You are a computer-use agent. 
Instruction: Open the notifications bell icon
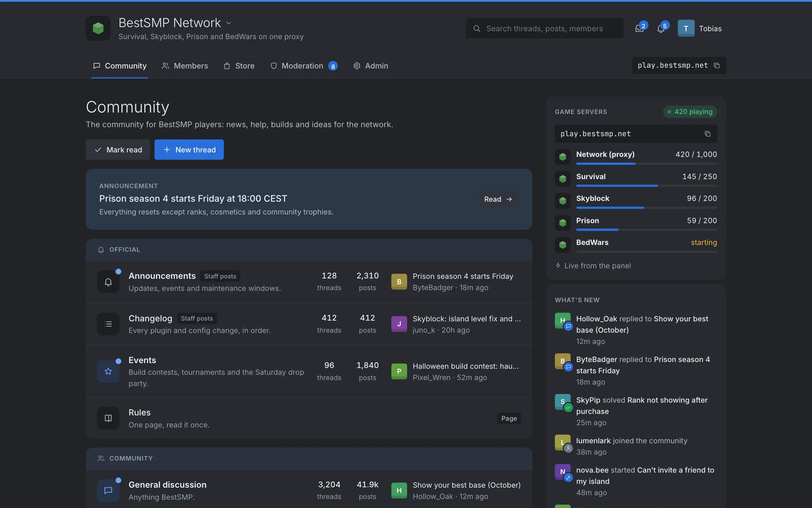pyautogui.click(x=661, y=29)
